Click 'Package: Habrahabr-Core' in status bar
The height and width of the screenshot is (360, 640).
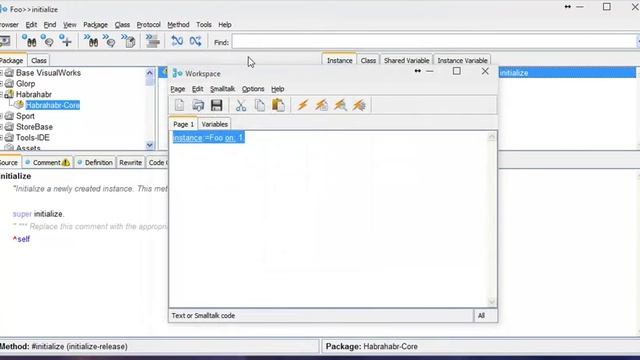tap(371, 347)
